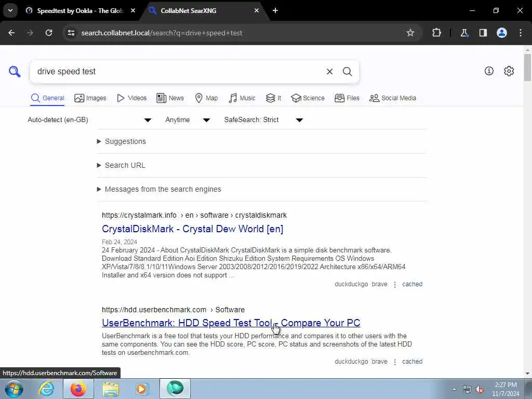This screenshot has height=399, width=532.
Task: Open Chrome three-dot menu
Action: click(521, 33)
